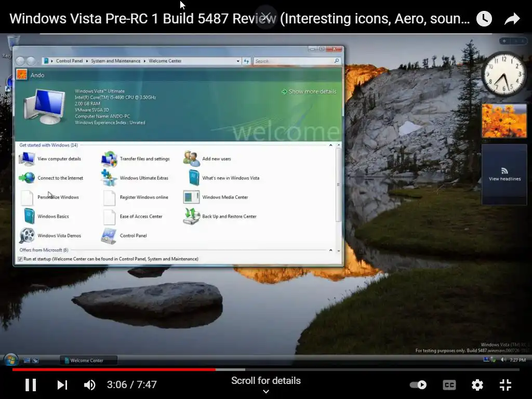The image size is (532, 399).
Task: Open the Control Panel item icon
Action: tap(109, 236)
